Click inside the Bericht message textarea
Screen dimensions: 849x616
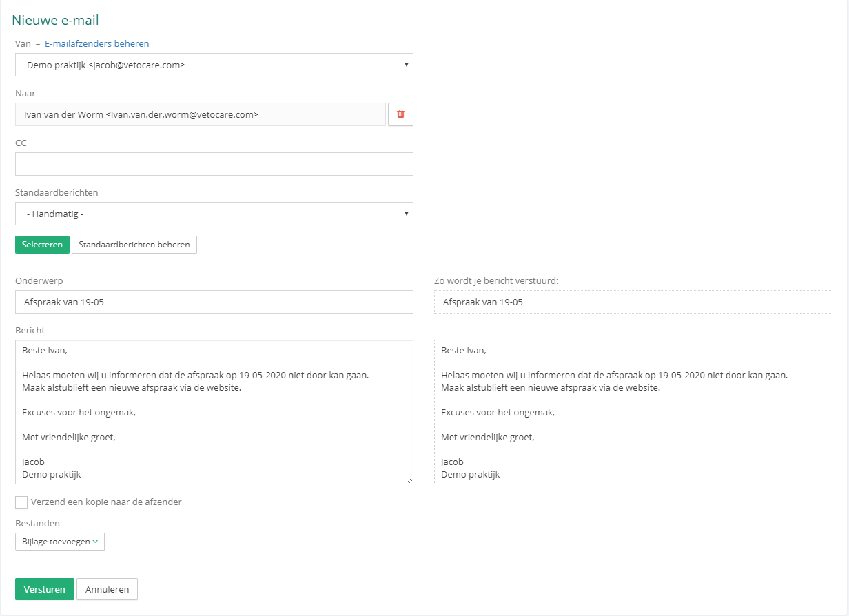click(x=214, y=412)
